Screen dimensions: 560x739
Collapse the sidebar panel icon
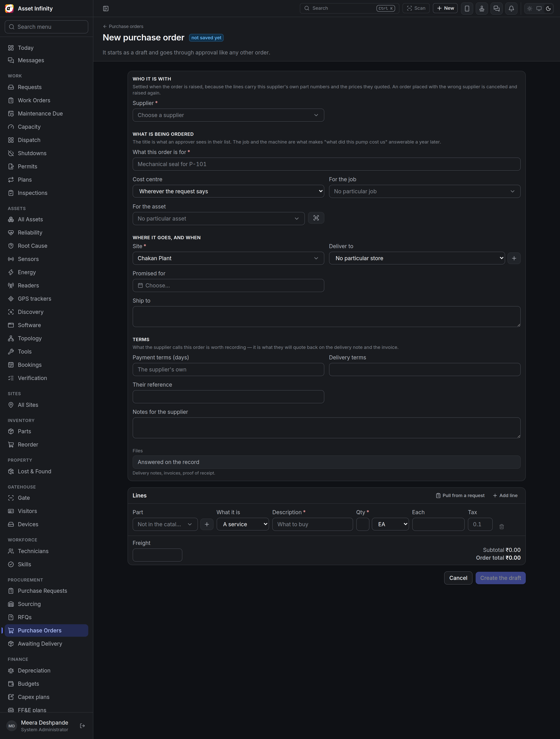tap(106, 8)
